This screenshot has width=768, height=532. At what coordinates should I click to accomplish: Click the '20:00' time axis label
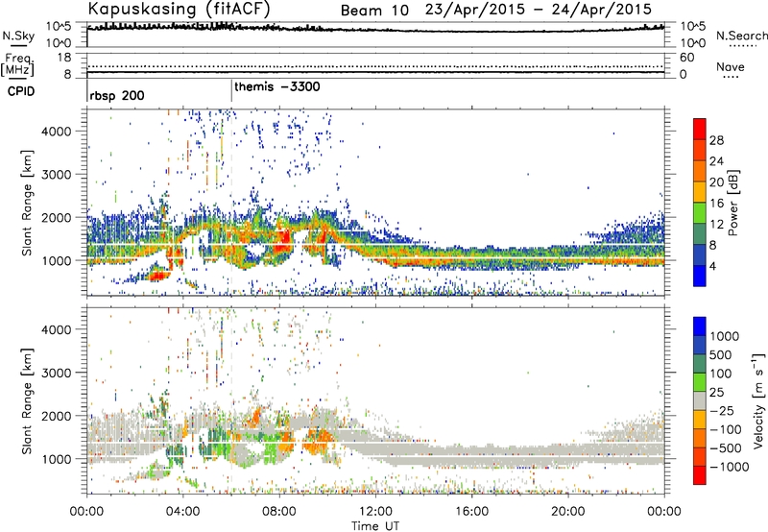click(x=568, y=512)
